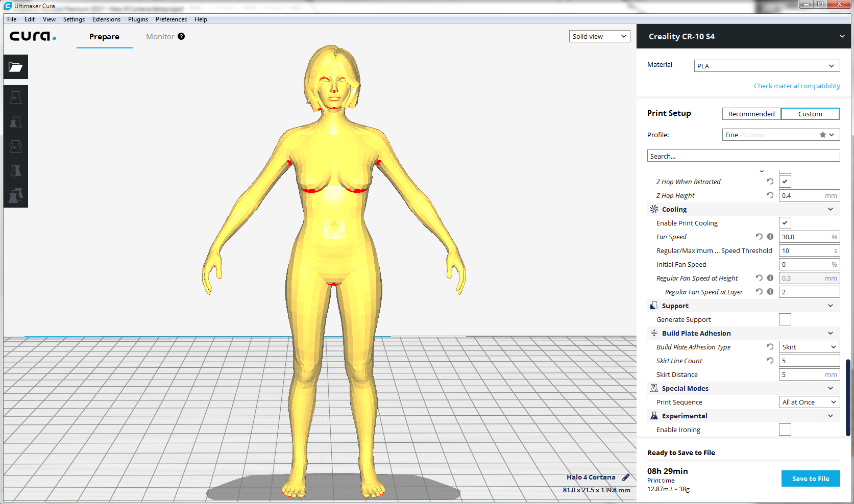Screen dimensions: 854x504
Task: Click the pencil icon to rename Halo 4 Cortana
Action: pos(626,477)
